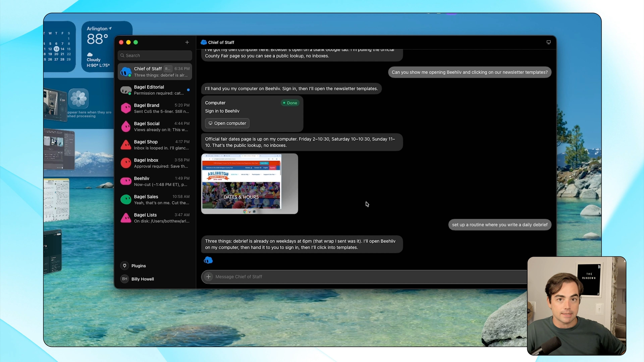Open the Bagel Lists conversation
The width and height of the screenshot is (644, 362).
point(155,218)
